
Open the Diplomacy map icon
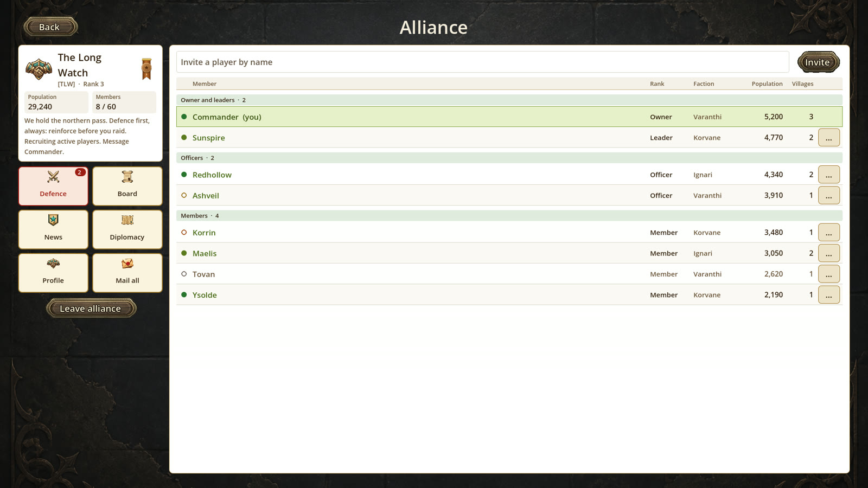pyautogui.click(x=127, y=220)
